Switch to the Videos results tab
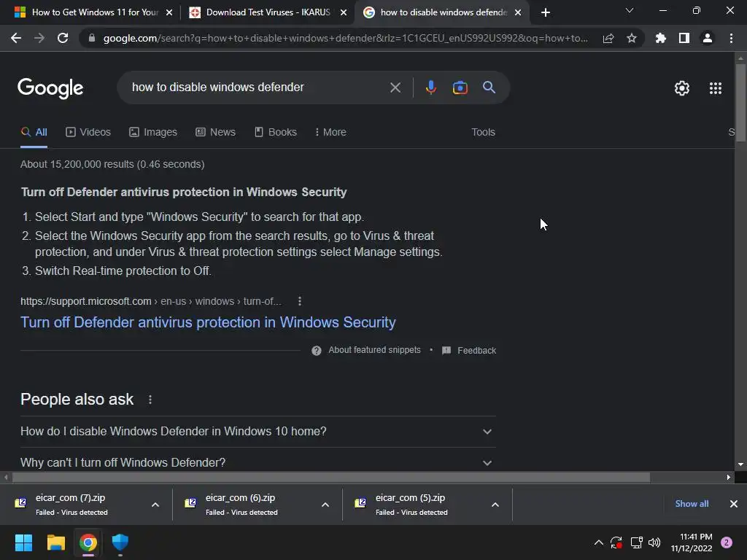This screenshot has width=747, height=560. click(88, 132)
